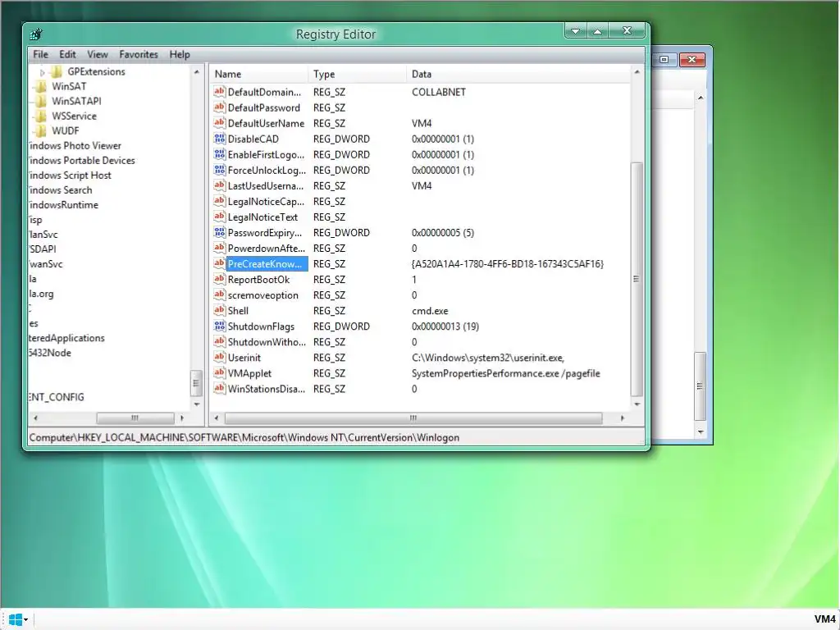
Task: Click the EnableFirstLogo DWORD icon
Action: [219, 154]
